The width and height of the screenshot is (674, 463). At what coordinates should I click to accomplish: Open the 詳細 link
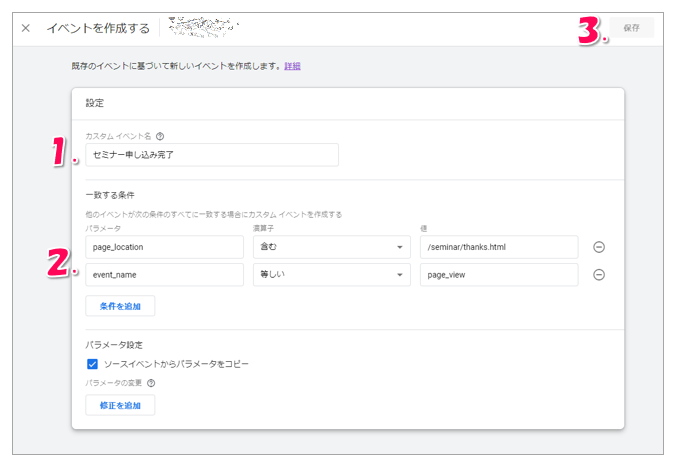[292, 66]
